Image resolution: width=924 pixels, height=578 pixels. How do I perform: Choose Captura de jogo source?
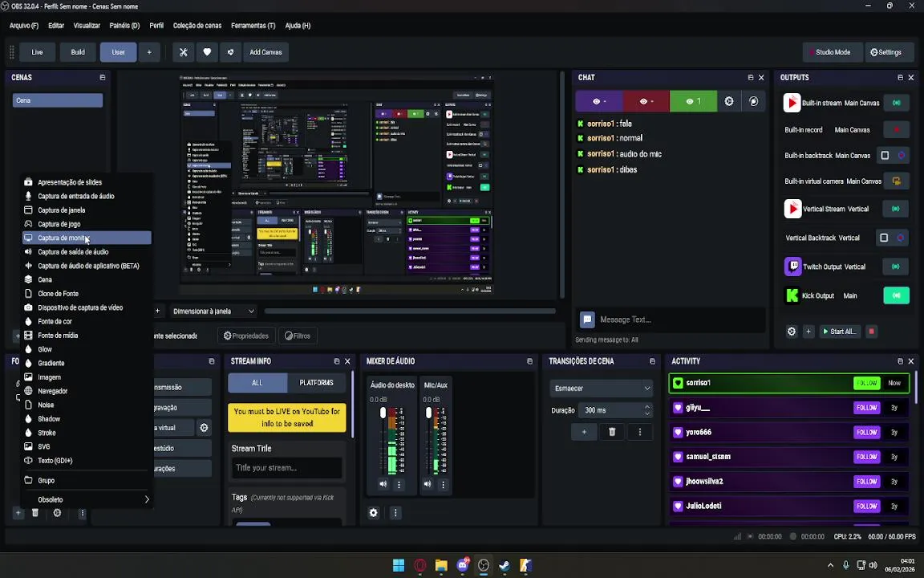[87, 224]
